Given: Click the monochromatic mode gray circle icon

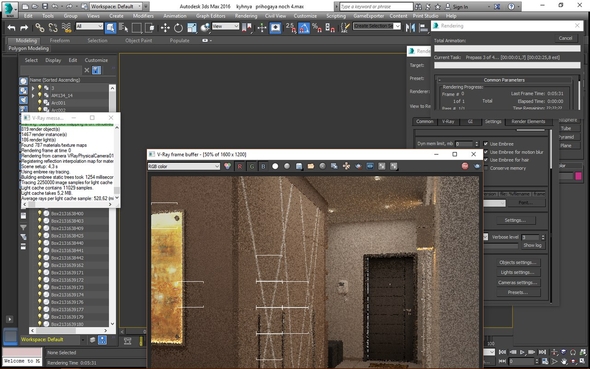Looking at the screenshot, I should (x=287, y=166).
